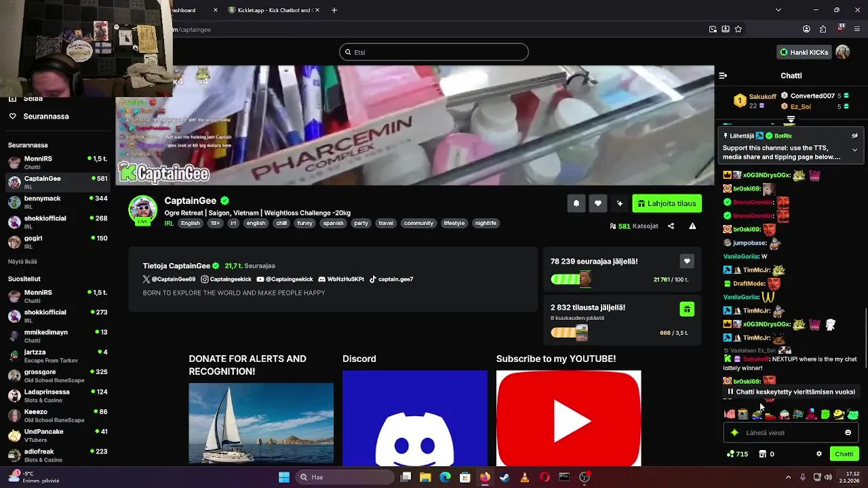Viewport: 868px width, 488px height.
Task: Click the subscription goal progress bar
Action: [569, 333]
